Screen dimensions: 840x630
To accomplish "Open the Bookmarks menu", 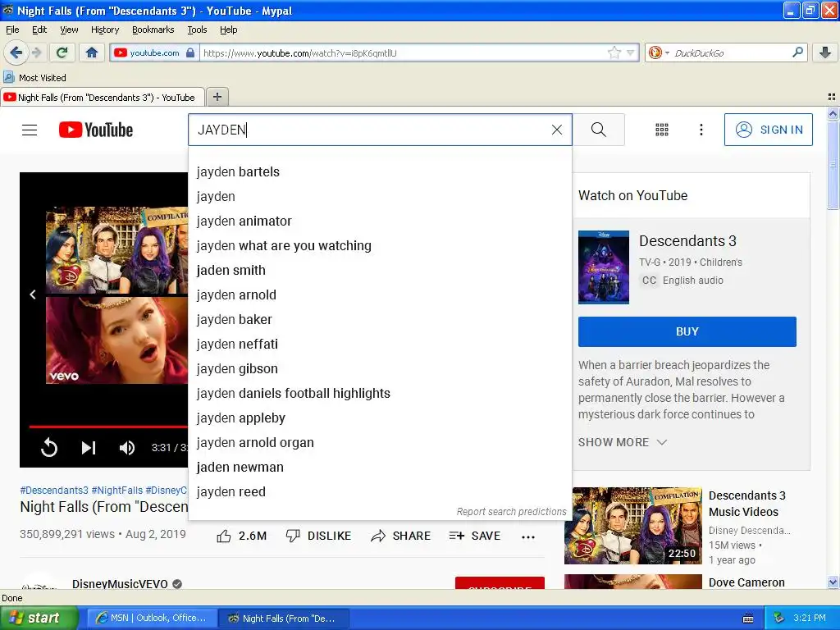I will point(153,30).
